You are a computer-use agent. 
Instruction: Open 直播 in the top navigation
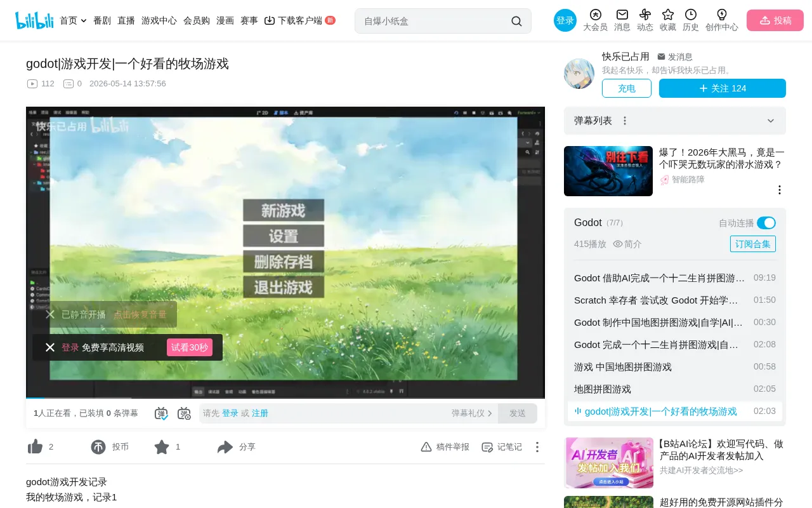coord(126,20)
